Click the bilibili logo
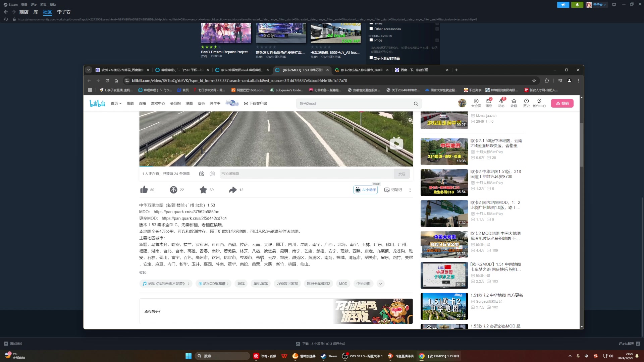The image size is (644, 362). tap(97, 103)
